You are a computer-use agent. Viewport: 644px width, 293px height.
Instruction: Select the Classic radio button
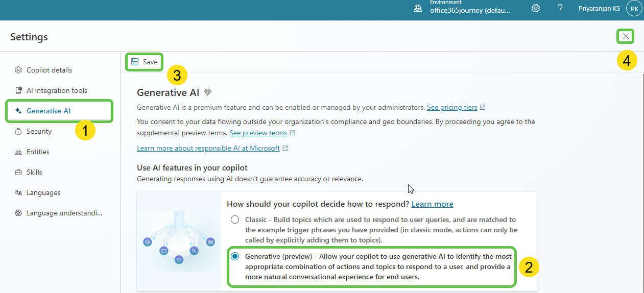coord(235,219)
